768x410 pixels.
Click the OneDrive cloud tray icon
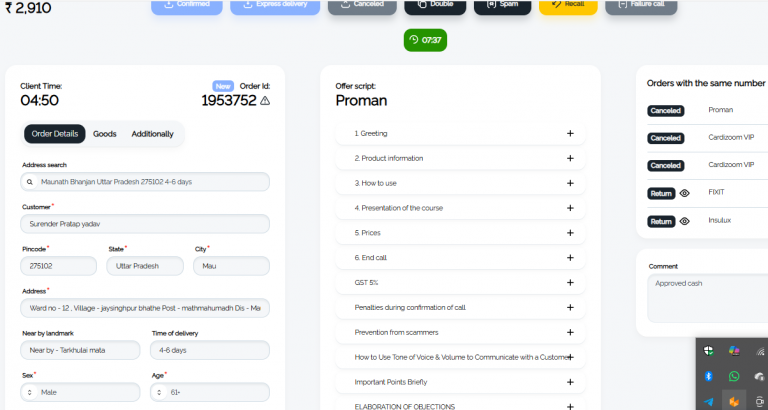coord(760,376)
